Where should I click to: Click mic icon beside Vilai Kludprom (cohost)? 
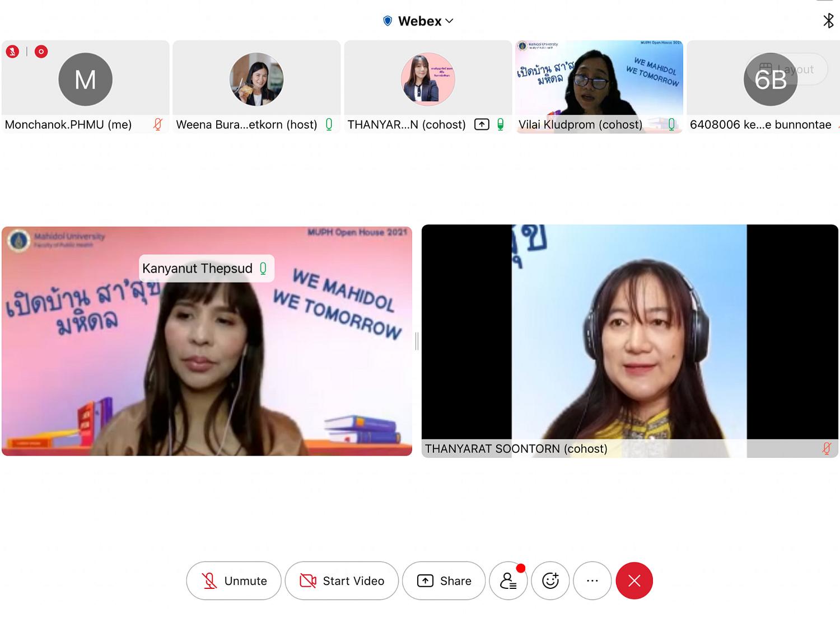(672, 124)
